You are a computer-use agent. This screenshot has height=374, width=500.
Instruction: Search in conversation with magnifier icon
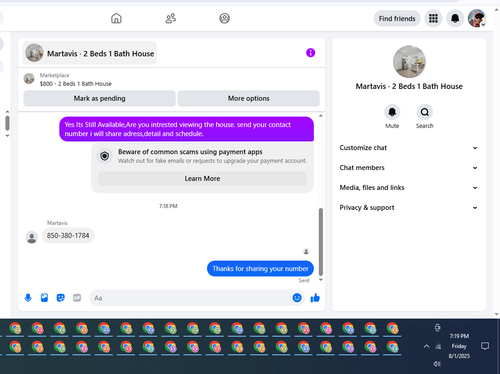pos(425,112)
